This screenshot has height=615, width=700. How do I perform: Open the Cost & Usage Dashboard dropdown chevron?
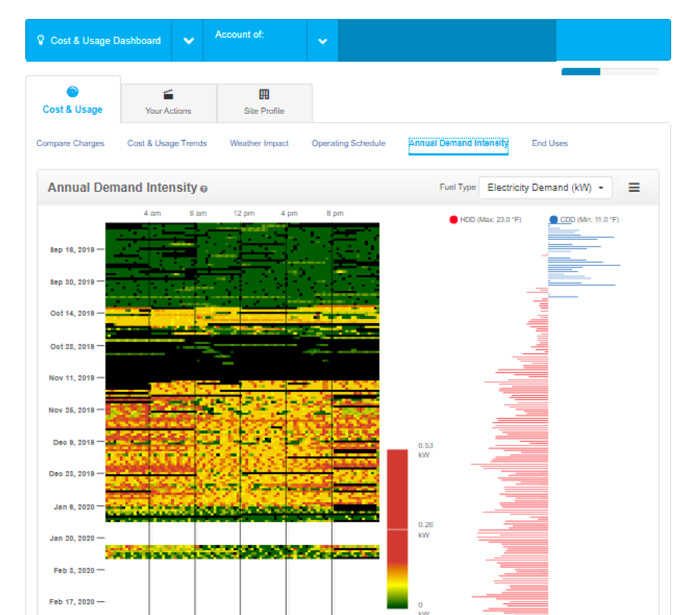pos(189,41)
